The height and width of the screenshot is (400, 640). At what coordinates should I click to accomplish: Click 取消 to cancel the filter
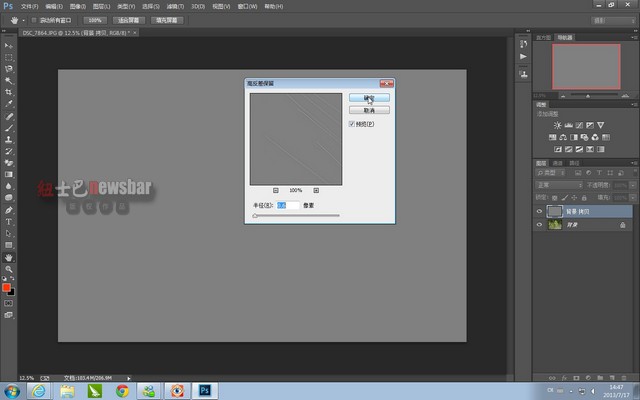(368, 110)
